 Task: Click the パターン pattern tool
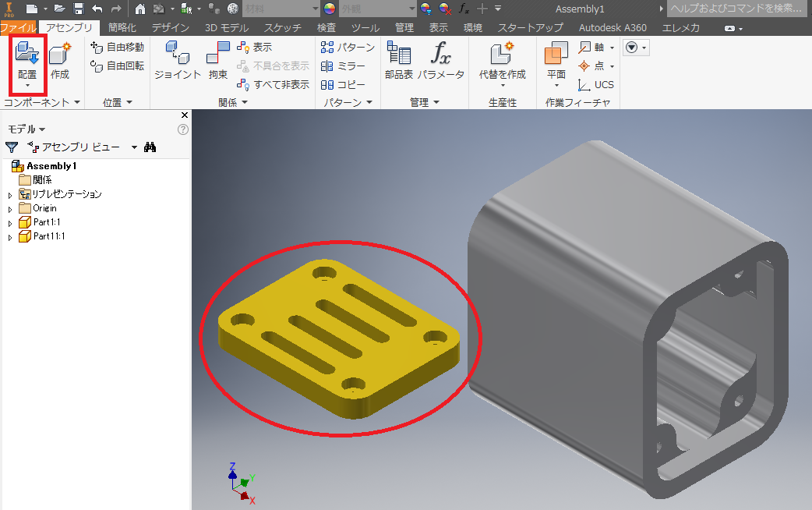coord(348,47)
